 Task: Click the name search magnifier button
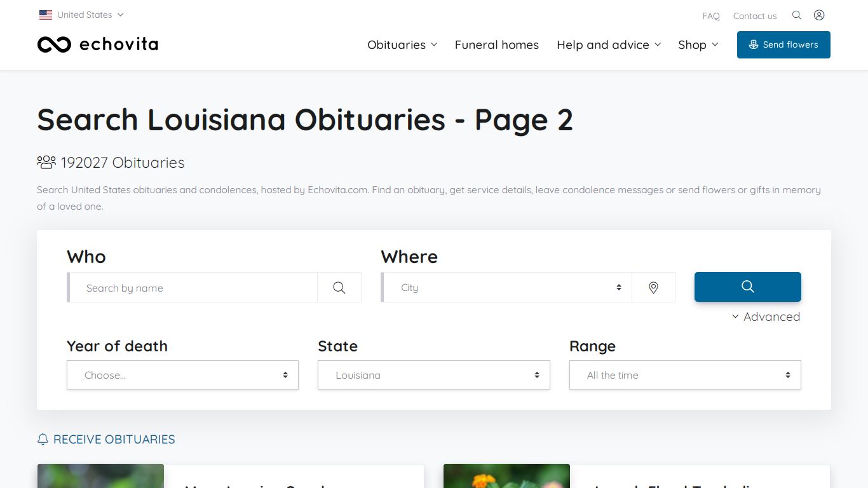(339, 288)
